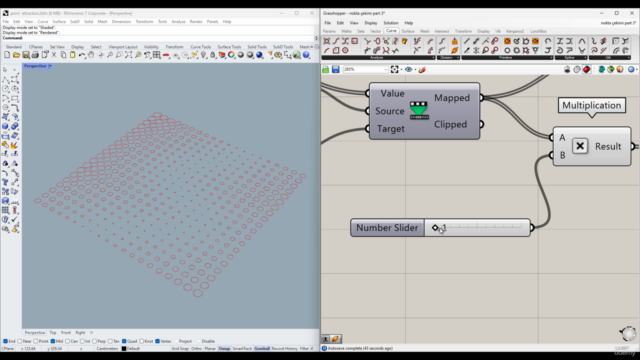Toggle the Quad osnap checkbox
The height and width of the screenshot is (360, 640).
124,341
